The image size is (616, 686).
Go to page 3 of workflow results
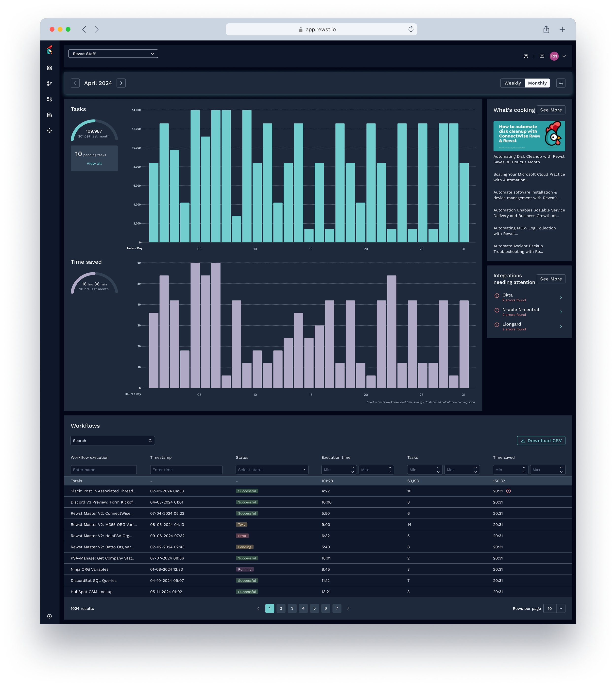tap(292, 608)
